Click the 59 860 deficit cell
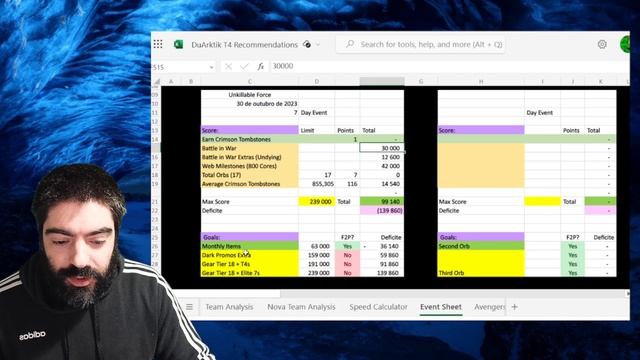Image resolution: width=640 pixels, height=360 pixels. click(382, 255)
